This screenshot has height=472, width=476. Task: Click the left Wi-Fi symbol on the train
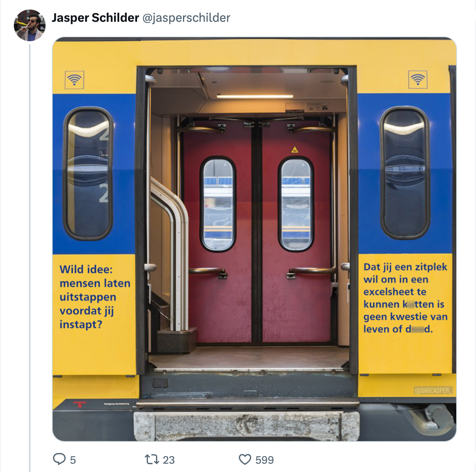tap(74, 80)
